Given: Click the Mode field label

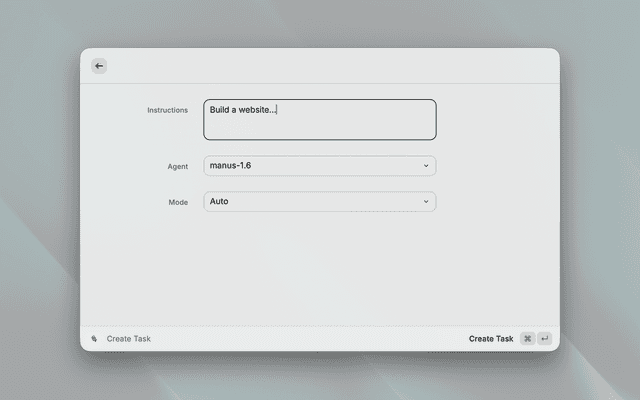Looking at the screenshot, I should [177, 202].
